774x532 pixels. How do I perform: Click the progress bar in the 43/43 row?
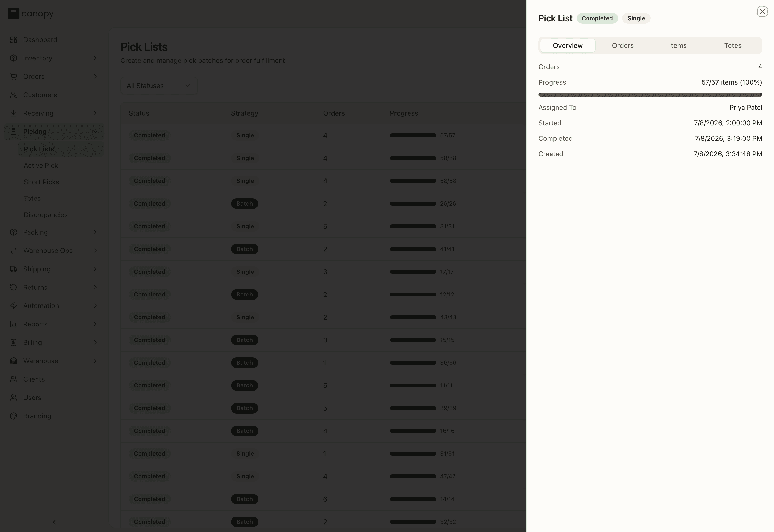coord(413,317)
